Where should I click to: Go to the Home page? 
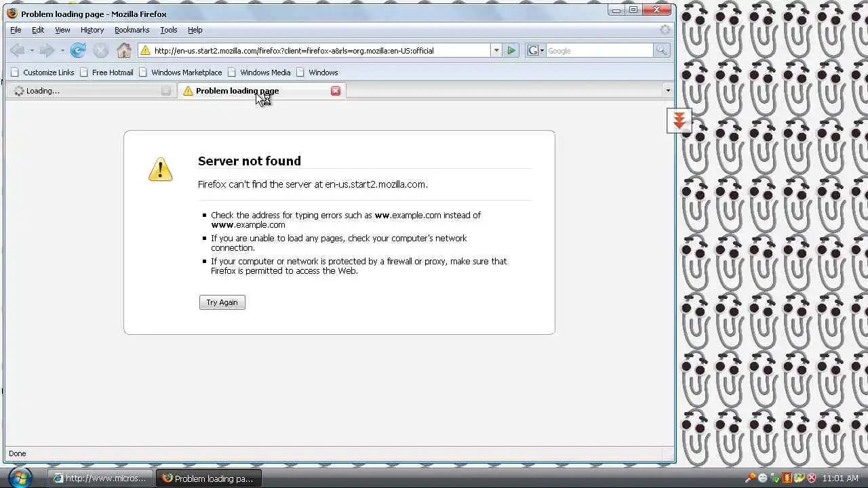(x=123, y=50)
